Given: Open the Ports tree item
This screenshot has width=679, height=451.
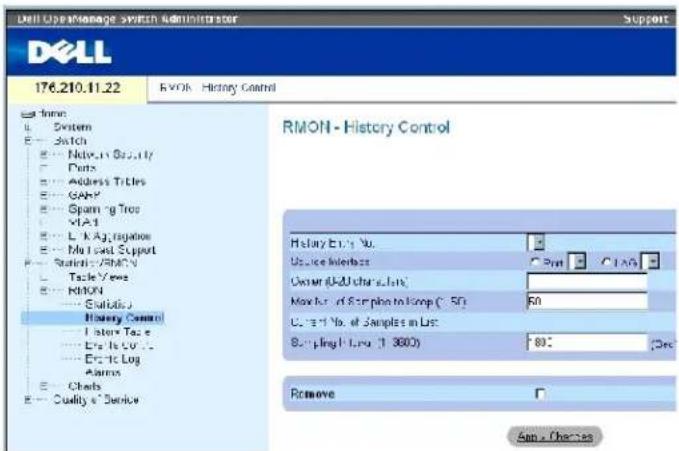Looking at the screenshot, I should tap(82, 168).
